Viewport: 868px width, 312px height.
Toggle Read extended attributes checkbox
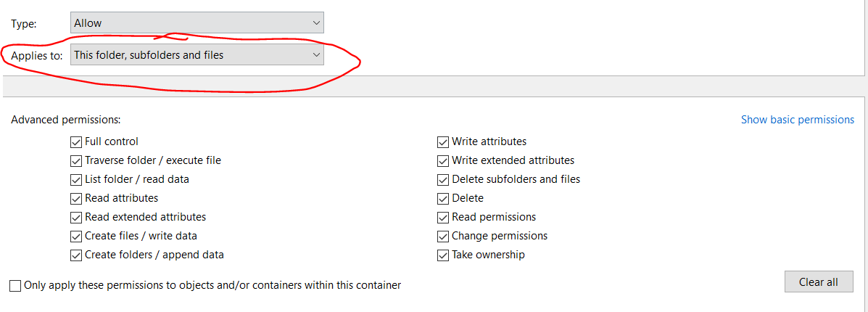click(x=76, y=217)
